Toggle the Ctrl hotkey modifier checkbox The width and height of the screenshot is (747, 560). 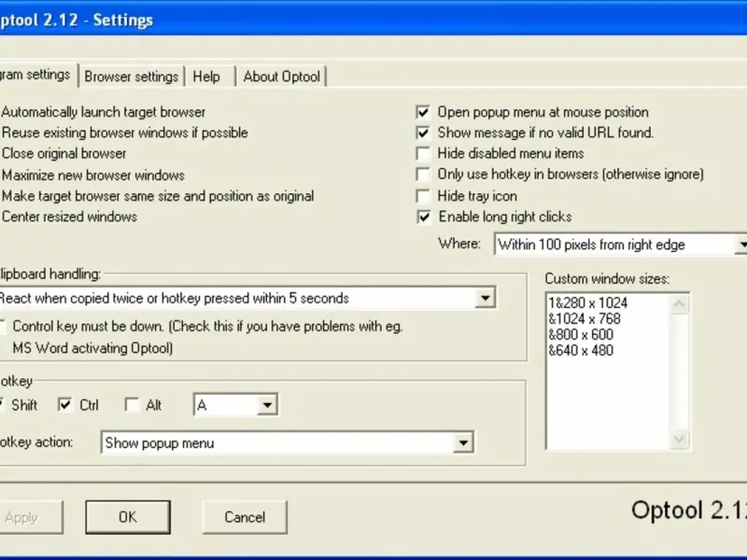point(64,405)
